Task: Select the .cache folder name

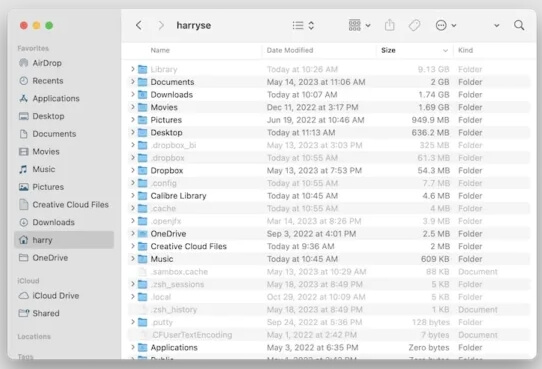Action: tap(163, 208)
